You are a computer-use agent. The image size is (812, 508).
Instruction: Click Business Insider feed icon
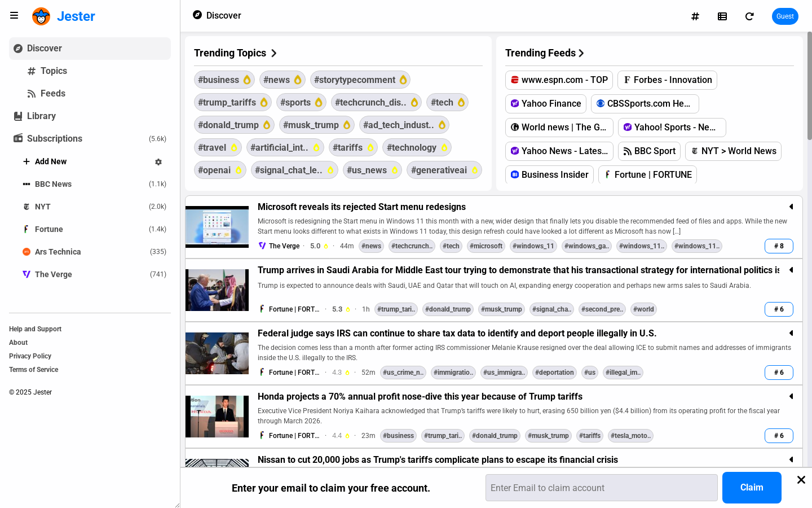pos(515,175)
